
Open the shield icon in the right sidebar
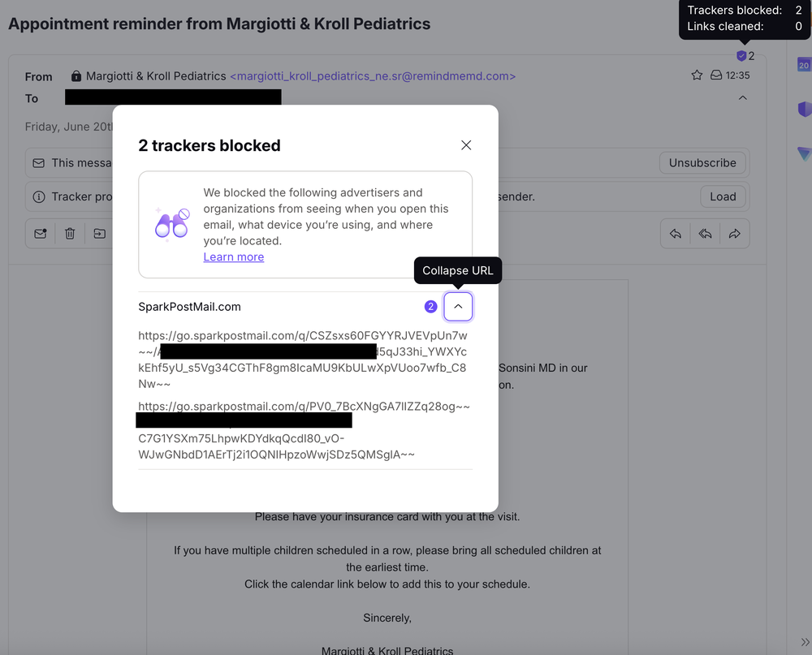coord(805,109)
